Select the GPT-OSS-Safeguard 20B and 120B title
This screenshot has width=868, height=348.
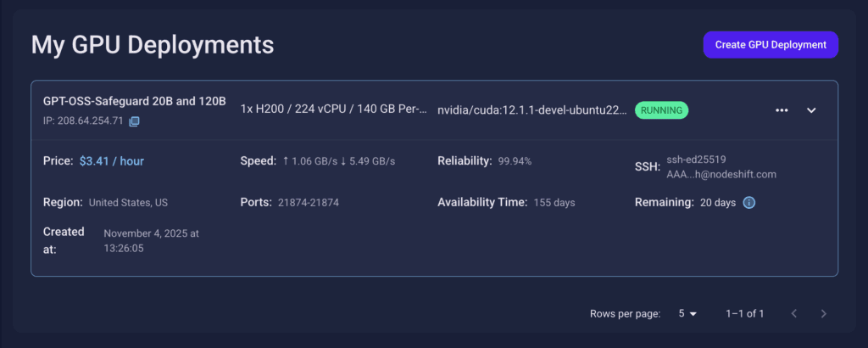(x=135, y=101)
